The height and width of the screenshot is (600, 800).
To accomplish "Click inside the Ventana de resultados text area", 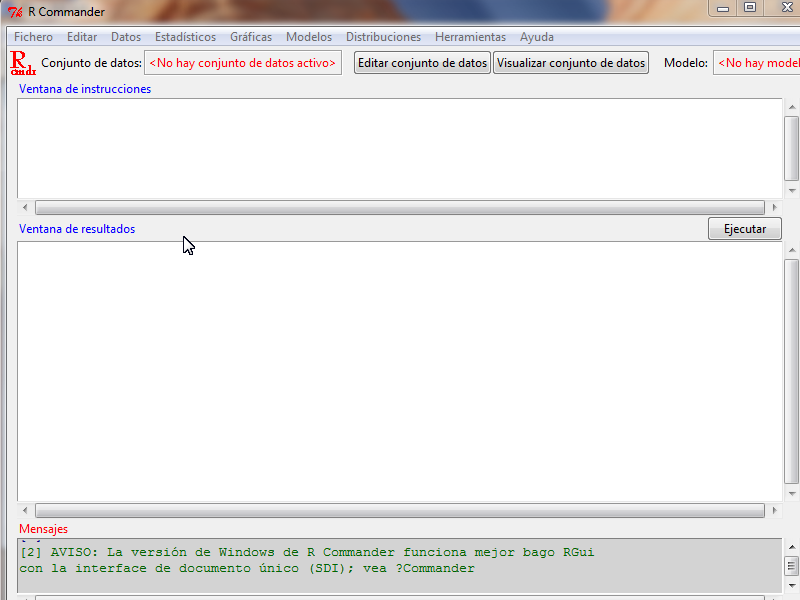I will (399, 371).
